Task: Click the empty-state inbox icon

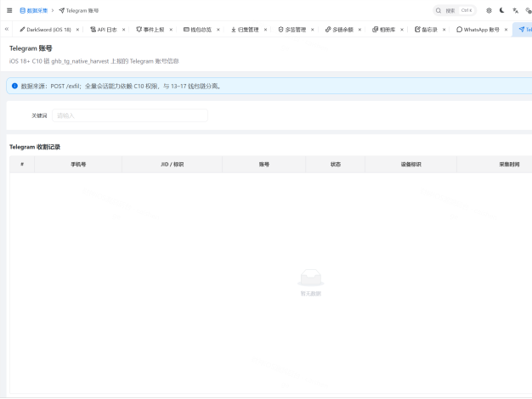Action: (x=311, y=278)
